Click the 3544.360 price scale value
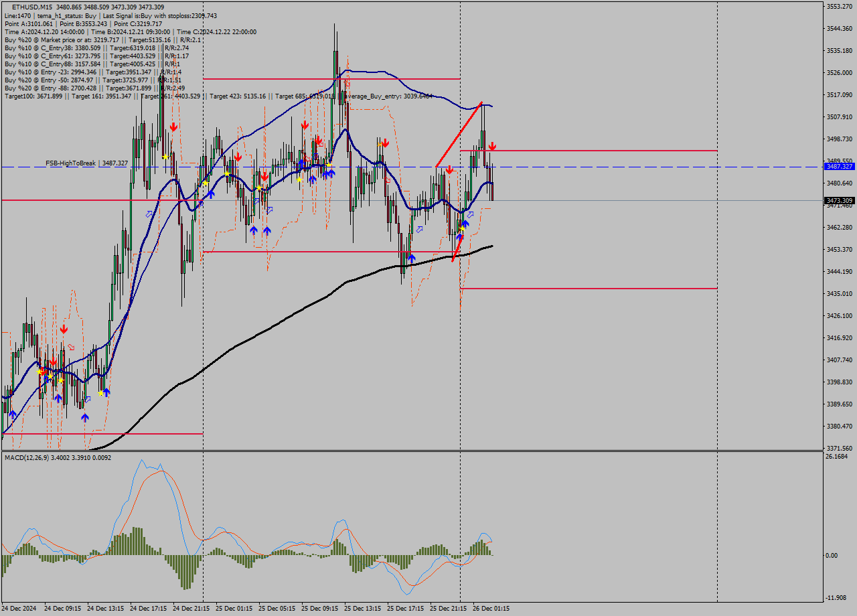 coord(840,28)
